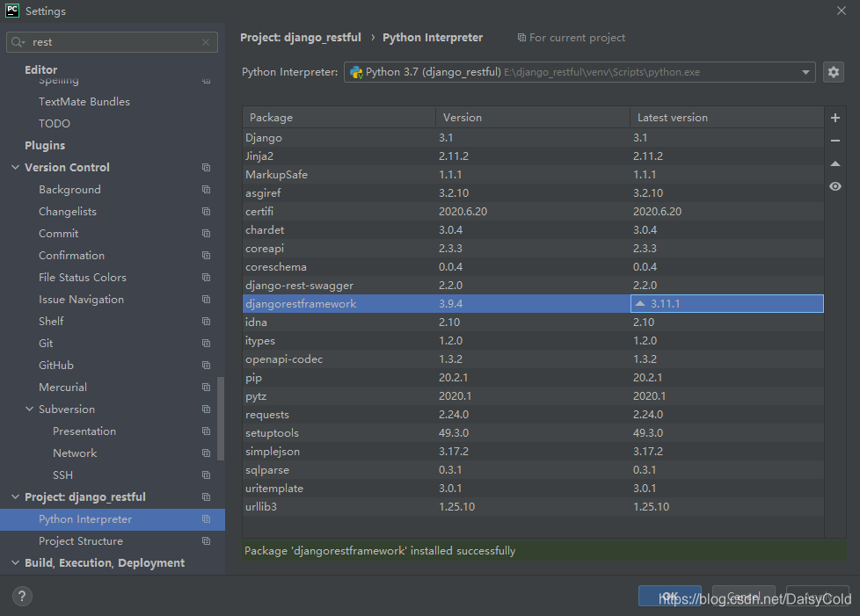Select Python Interpreter in settings tree
860x616 pixels.
coord(113,519)
